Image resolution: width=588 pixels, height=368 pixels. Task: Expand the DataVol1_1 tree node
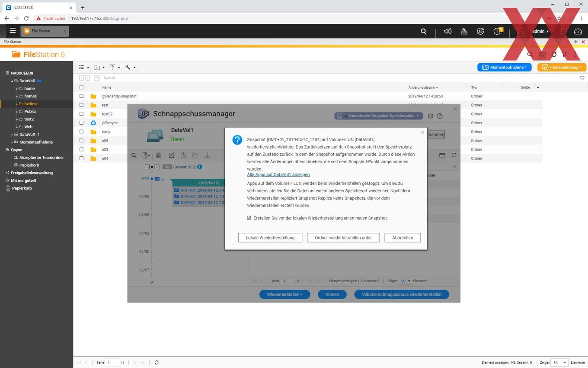[x=12, y=135]
